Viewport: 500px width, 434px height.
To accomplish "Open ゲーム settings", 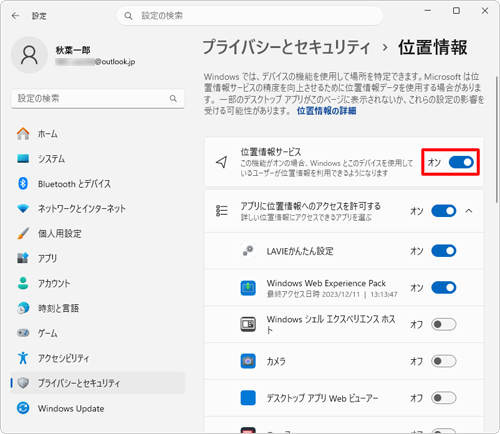I will coord(98,333).
